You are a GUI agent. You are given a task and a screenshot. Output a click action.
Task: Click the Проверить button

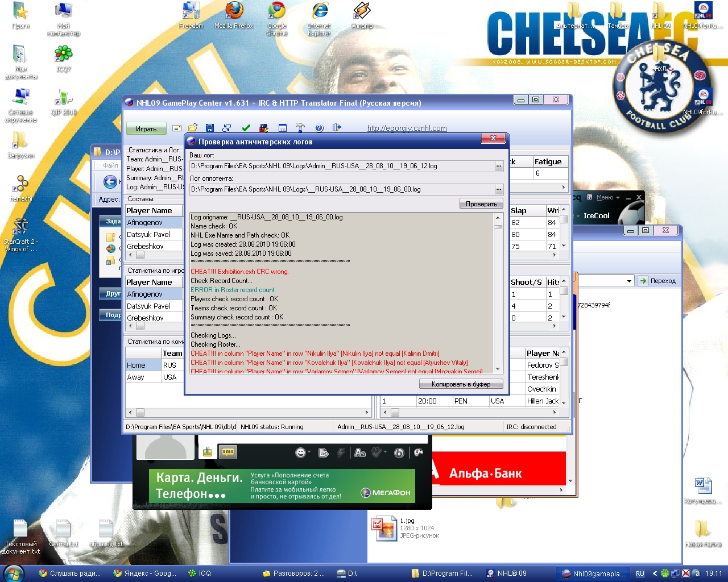[x=481, y=203]
